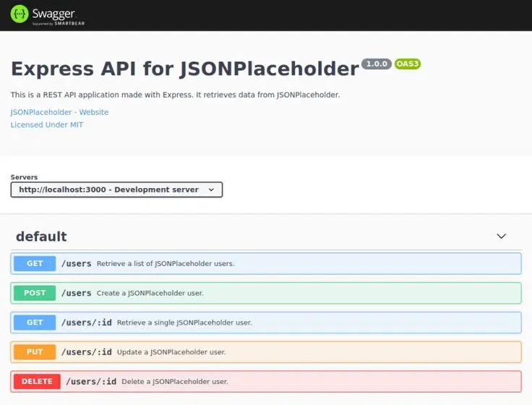Click the Servers label
Viewport: 532px width, 405px height.
pyautogui.click(x=24, y=177)
